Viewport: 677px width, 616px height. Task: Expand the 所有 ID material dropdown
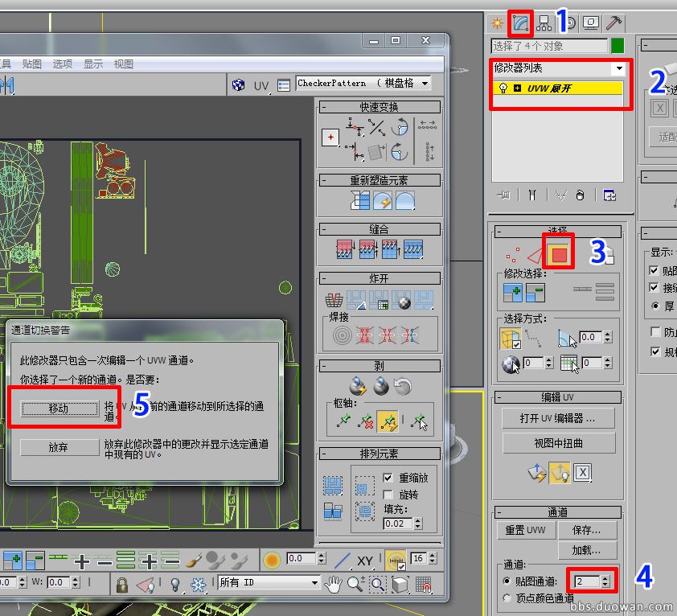(269, 583)
